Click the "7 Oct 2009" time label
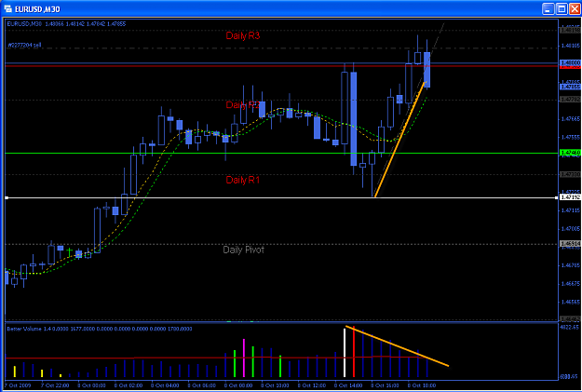The width and height of the screenshot is (582, 392). [17, 385]
